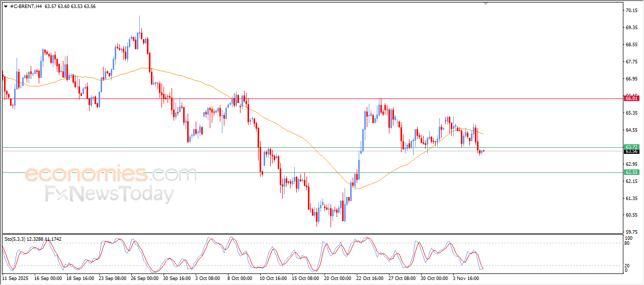Image resolution: width=644 pixels, height=285 pixels.
Task: Click the stochastic 80 level axis label
Action: tap(627, 243)
